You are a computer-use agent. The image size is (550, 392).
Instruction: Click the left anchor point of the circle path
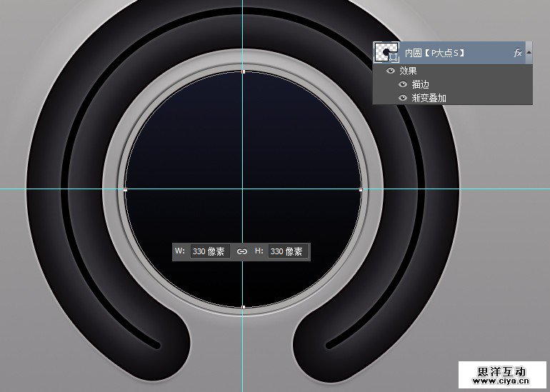click(125, 189)
